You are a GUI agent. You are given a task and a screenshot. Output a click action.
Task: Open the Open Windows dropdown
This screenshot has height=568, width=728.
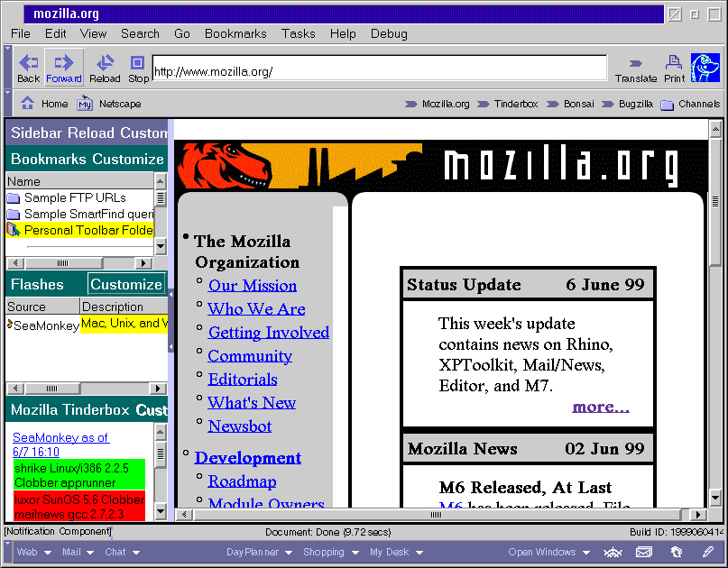[548, 552]
